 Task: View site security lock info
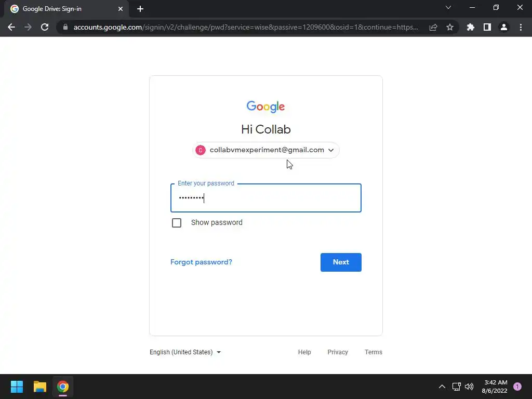[x=65, y=27]
